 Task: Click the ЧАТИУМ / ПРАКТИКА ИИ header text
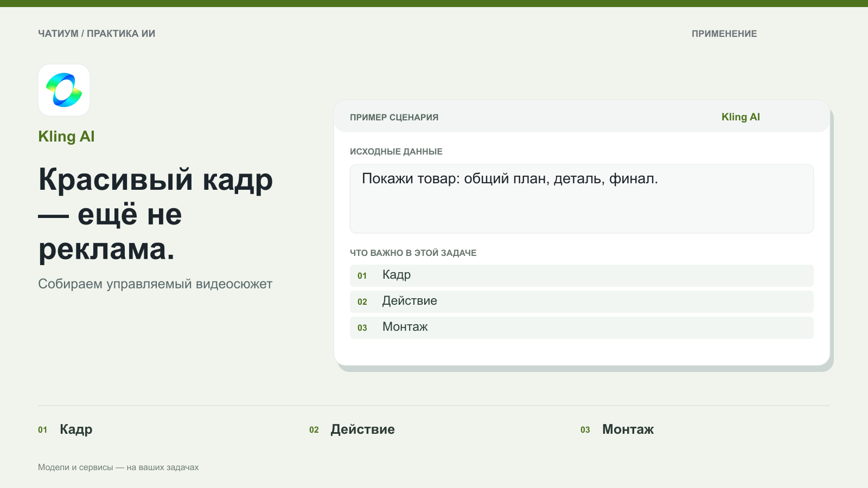pyautogui.click(x=97, y=34)
